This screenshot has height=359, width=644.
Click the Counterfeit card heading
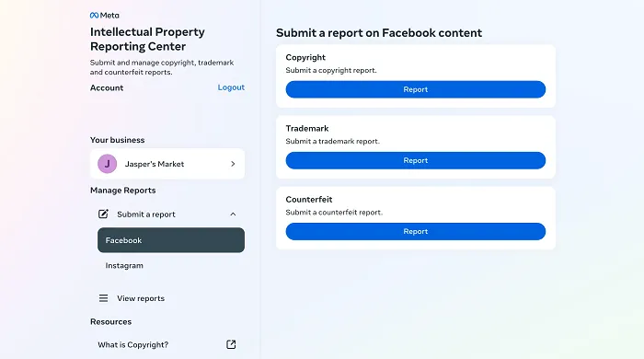click(309, 200)
